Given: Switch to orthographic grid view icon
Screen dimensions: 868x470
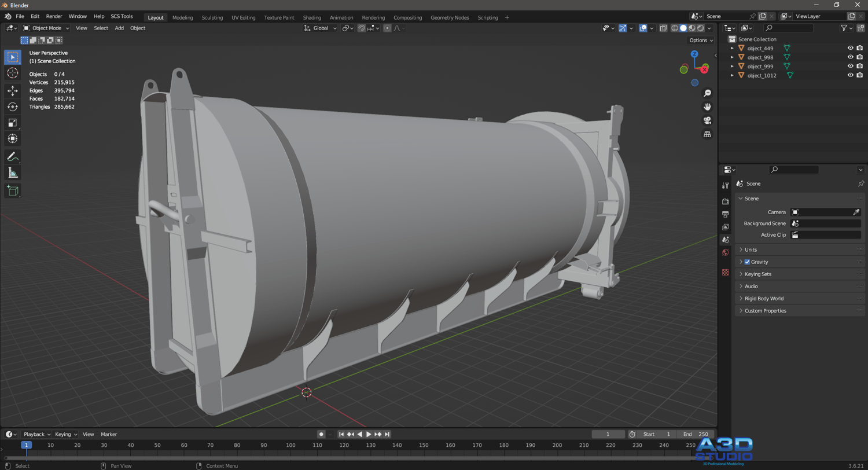Looking at the screenshot, I should coord(707,134).
